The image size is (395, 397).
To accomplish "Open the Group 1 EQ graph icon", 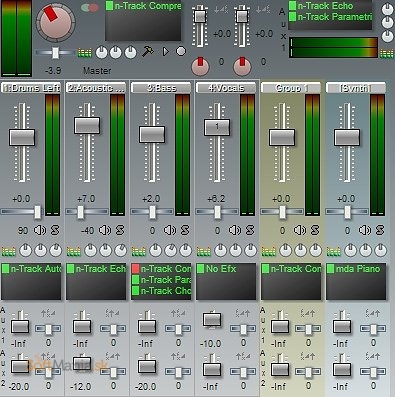I will click(x=268, y=251).
